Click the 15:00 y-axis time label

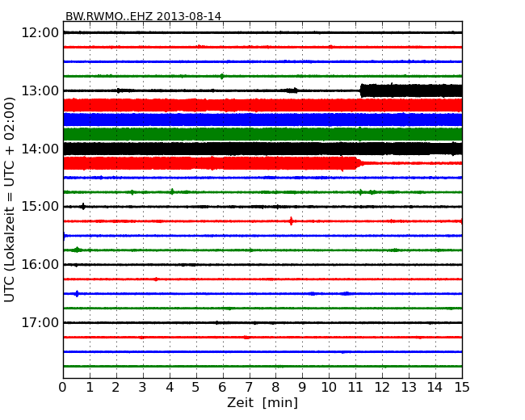(40, 207)
